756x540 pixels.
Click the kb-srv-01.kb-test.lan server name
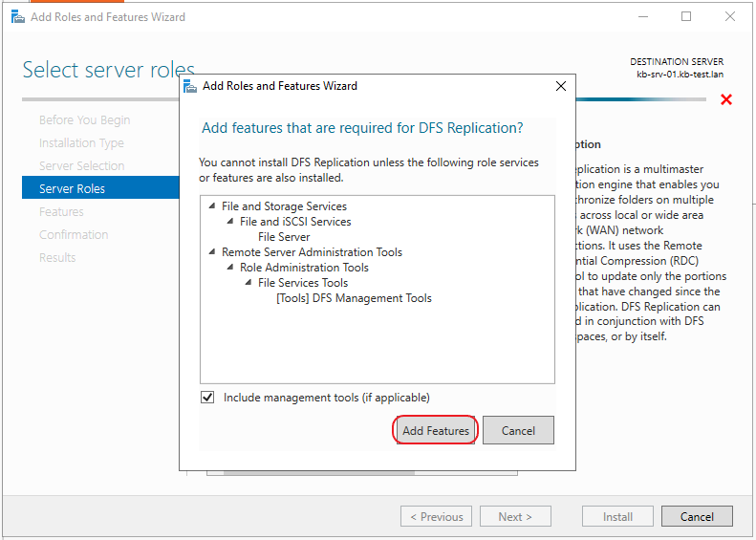[x=680, y=75]
